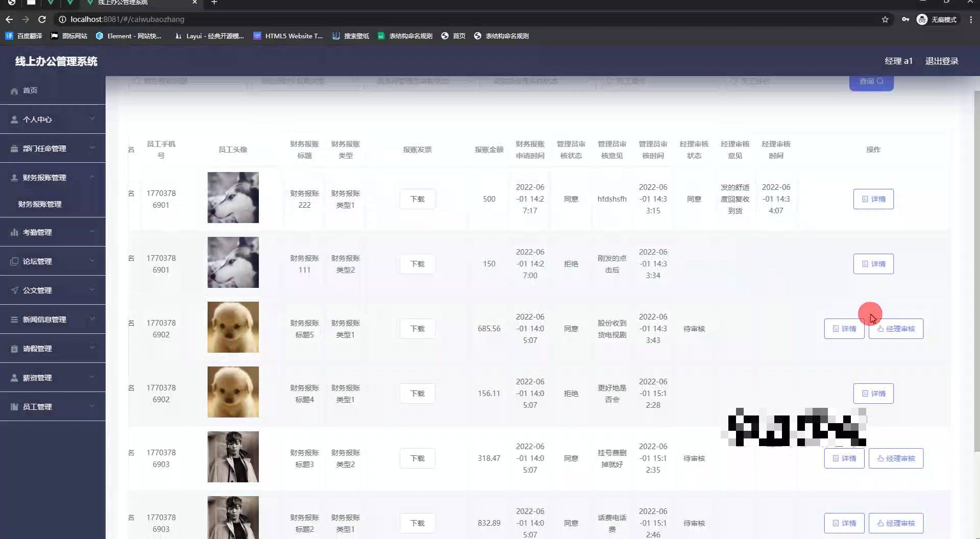Click the browser back arrow
This screenshot has width=980, height=539.
pos(9,19)
